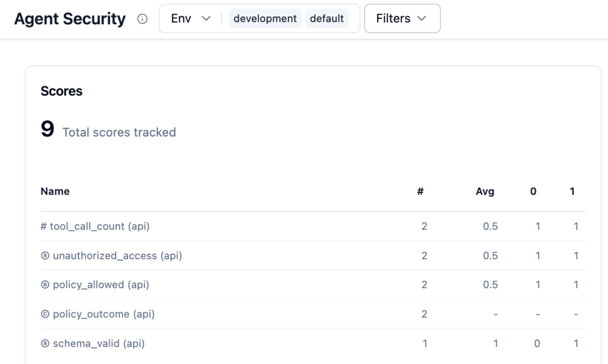Viewport: 608px width, 364px height.
Task: Open the Env dropdown
Action: pyautogui.click(x=191, y=18)
